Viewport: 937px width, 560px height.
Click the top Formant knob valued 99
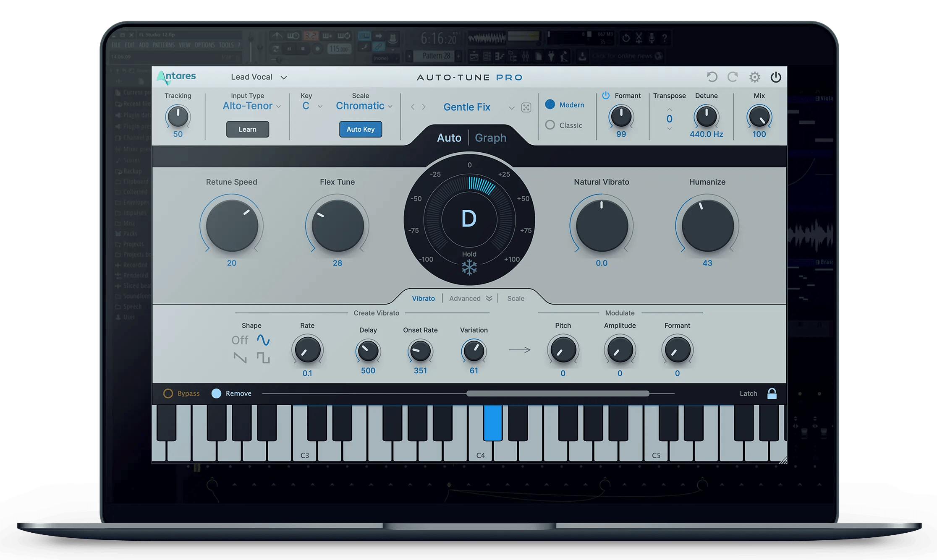point(621,117)
